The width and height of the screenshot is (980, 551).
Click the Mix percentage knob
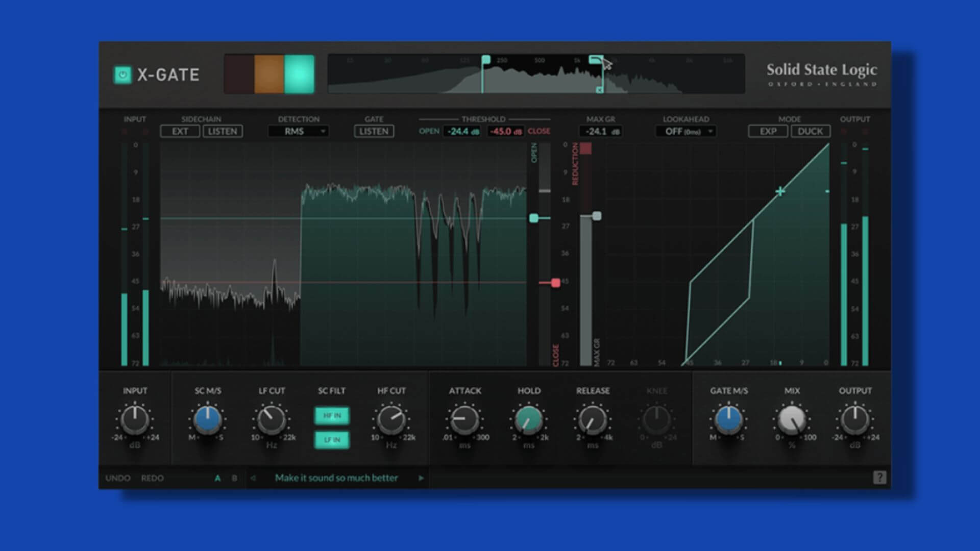click(792, 419)
